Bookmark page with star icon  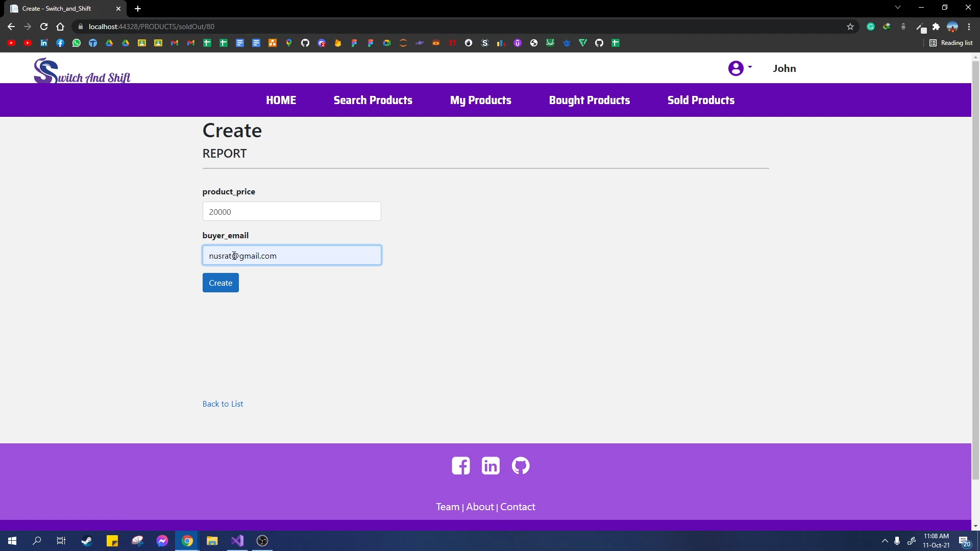(850, 27)
